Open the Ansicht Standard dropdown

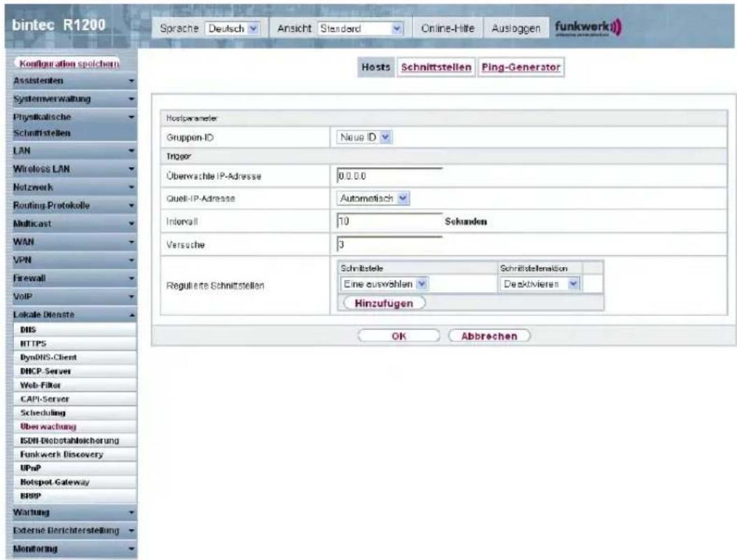(361, 29)
